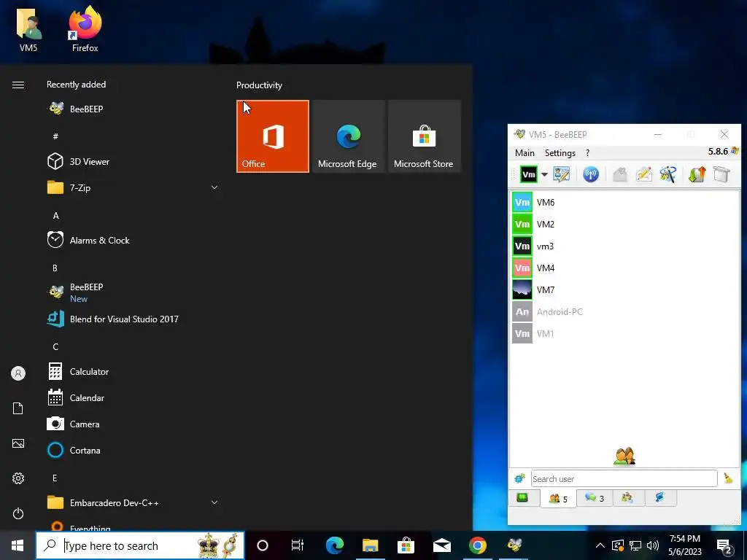This screenshot has height=560, width=747.
Task: Open the notification center icon
Action: point(724,546)
